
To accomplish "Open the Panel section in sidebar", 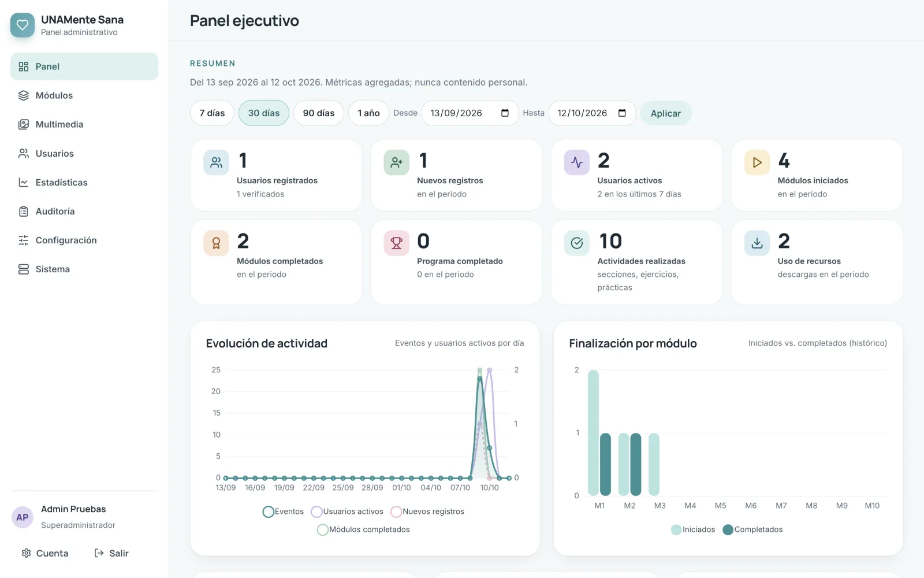I will (x=84, y=66).
